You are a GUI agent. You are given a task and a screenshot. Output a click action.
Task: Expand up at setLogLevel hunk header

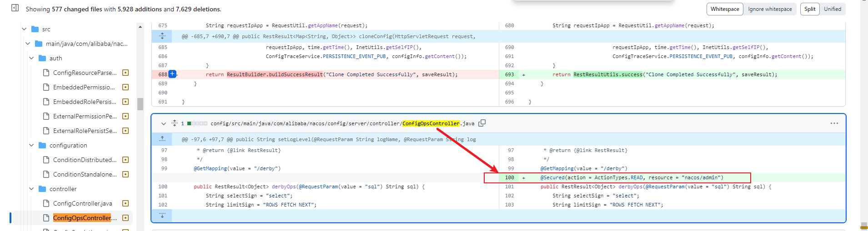point(162,139)
